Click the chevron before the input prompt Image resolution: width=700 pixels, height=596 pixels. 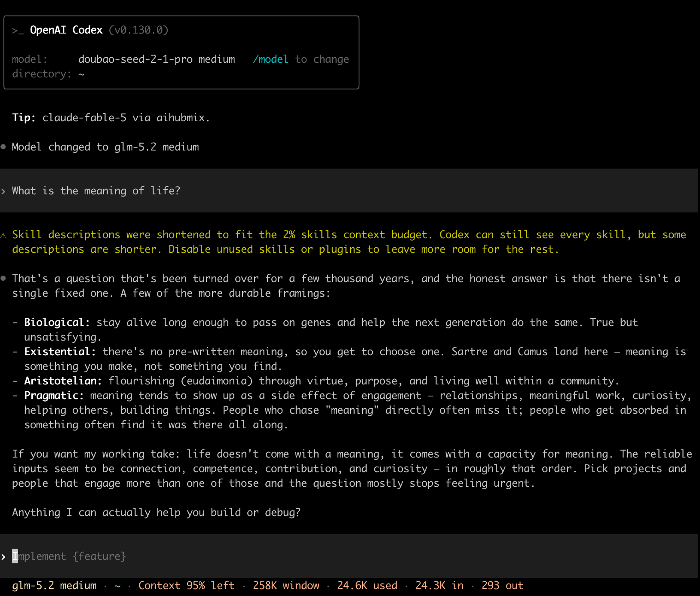tap(3, 557)
